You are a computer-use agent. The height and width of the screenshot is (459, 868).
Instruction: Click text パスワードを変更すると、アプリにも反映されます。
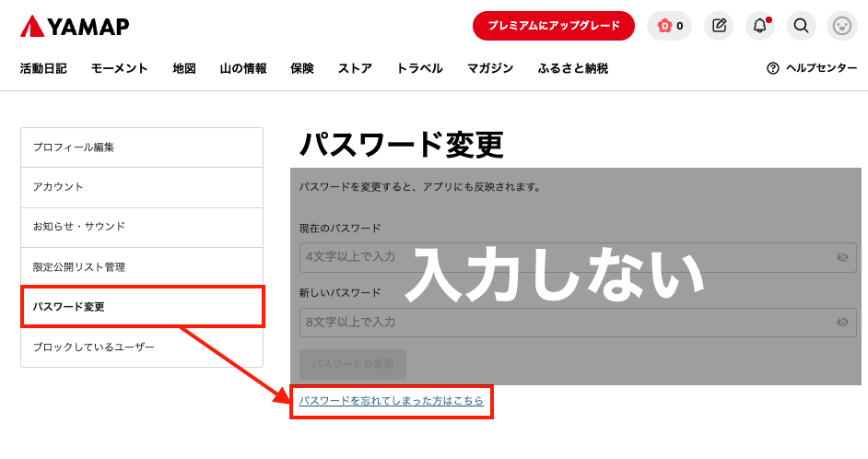point(421,187)
